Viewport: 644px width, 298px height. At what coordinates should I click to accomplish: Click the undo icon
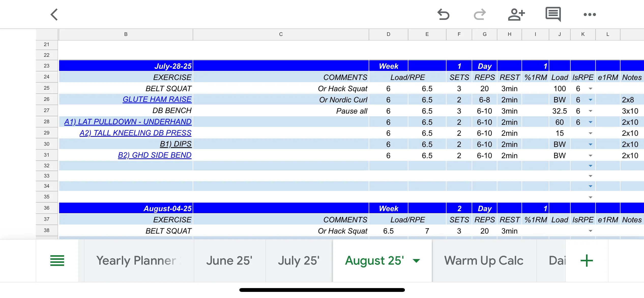tap(443, 15)
